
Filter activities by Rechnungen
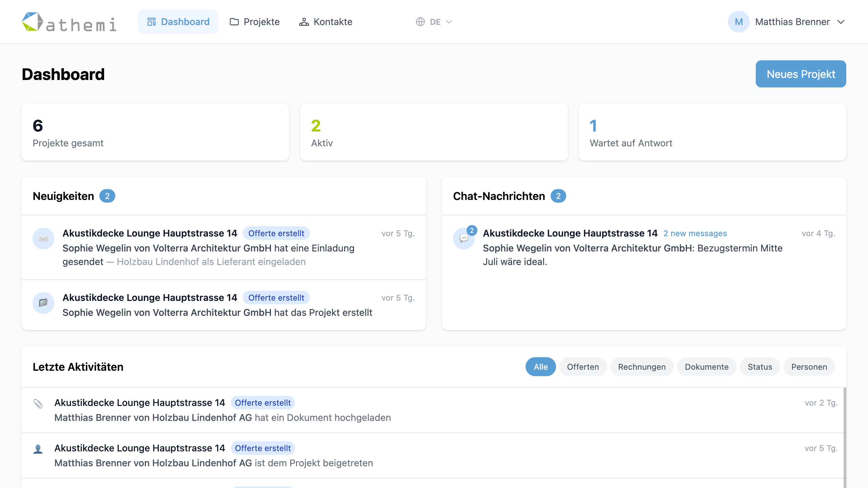642,367
